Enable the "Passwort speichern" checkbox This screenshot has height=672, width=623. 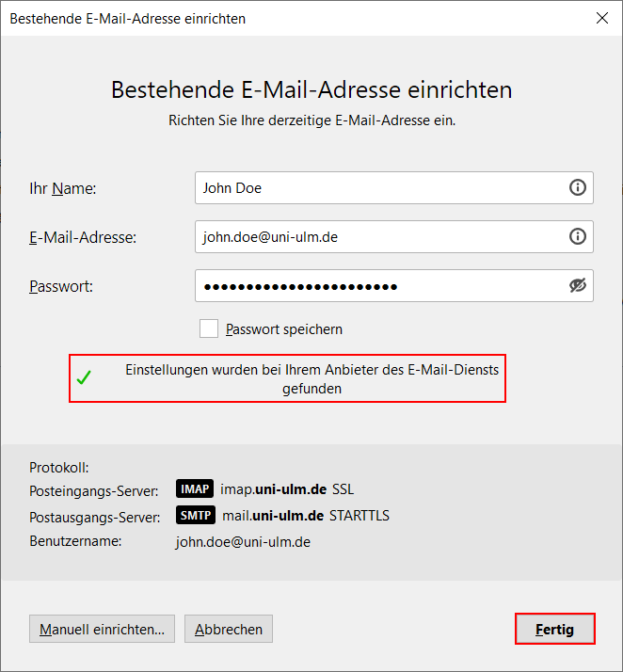[x=209, y=328]
